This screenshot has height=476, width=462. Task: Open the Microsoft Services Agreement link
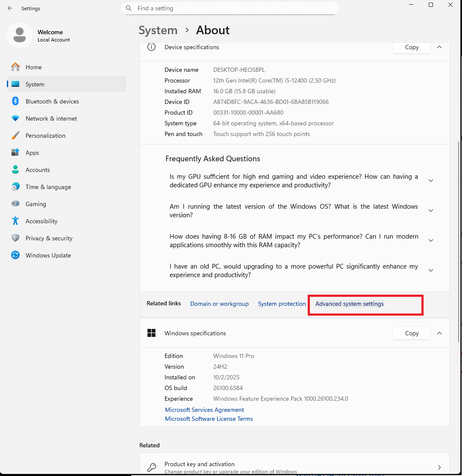(x=204, y=410)
